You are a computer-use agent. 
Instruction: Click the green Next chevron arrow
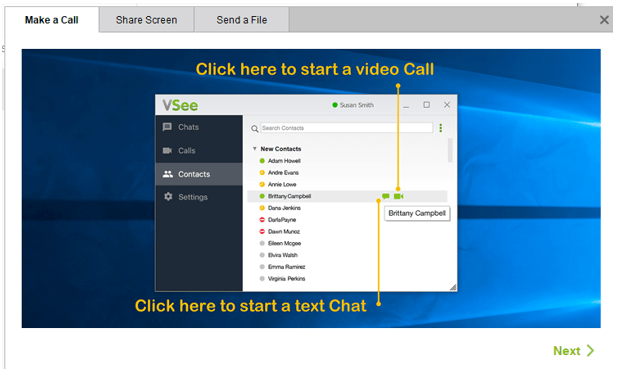click(591, 351)
